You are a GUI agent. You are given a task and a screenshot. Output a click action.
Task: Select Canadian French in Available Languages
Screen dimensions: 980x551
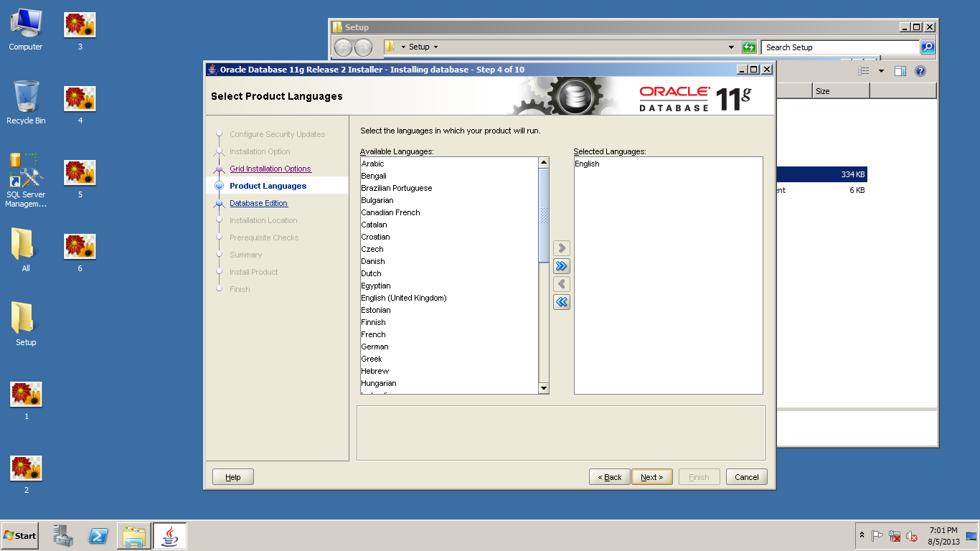(390, 212)
